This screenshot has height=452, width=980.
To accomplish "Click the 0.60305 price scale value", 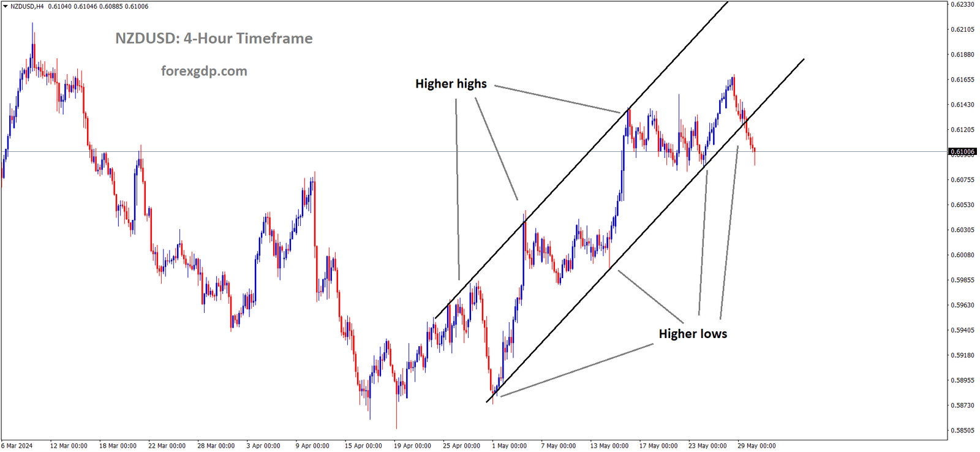I will coord(962,230).
